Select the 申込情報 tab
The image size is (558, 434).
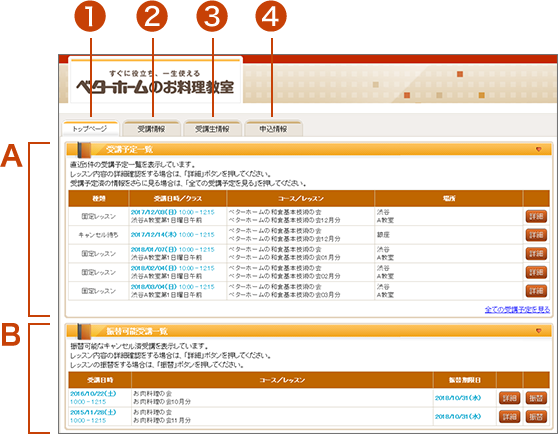click(x=273, y=129)
